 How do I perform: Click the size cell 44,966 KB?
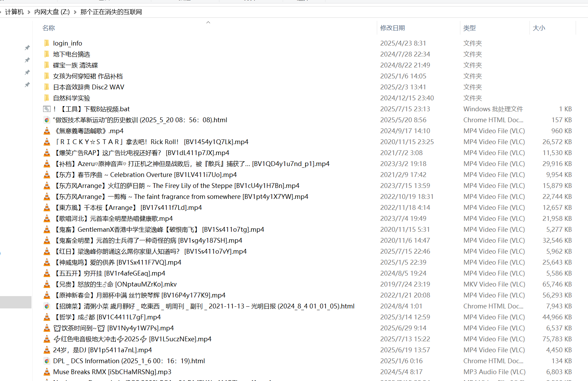coord(557,317)
